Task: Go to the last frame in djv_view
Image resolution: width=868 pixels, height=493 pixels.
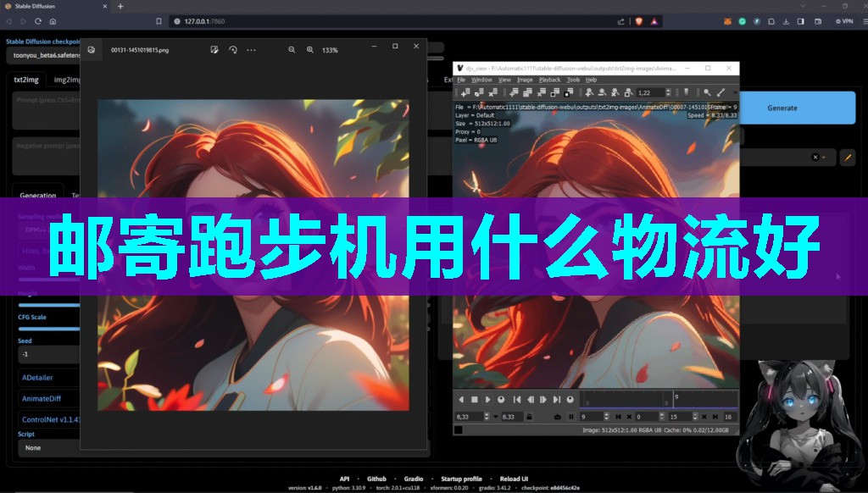Action: [557, 400]
